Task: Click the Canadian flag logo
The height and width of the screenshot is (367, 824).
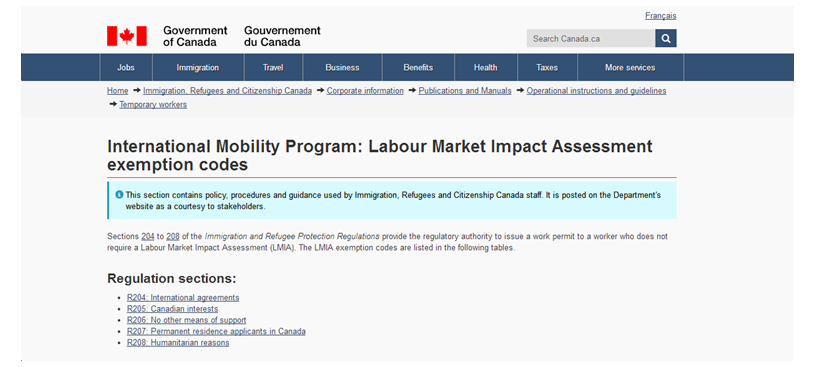Action: pyautogui.click(x=127, y=36)
